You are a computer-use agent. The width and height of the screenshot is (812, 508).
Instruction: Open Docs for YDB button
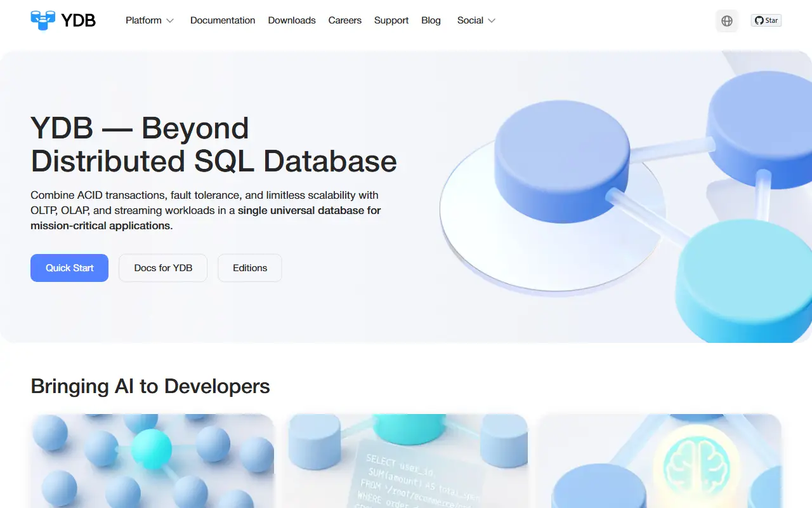pyautogui.click(x=163, y=268)
